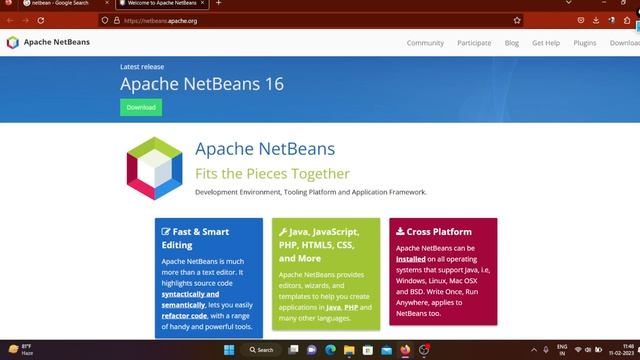Click 'Java, JavaScript, PHP, HTML5, CSS' heading
The width and height of the screenshot is (640, 360).
tap(319, 245)
